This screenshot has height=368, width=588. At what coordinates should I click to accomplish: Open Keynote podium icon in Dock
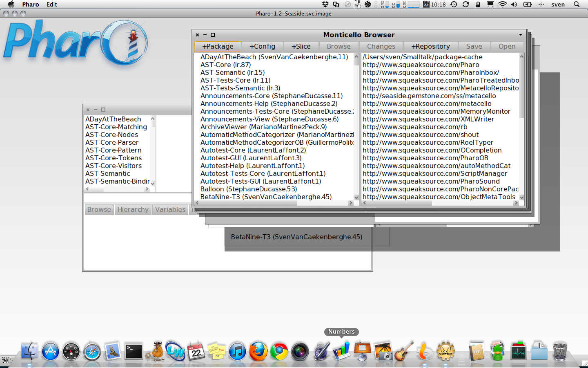(362, 351)
